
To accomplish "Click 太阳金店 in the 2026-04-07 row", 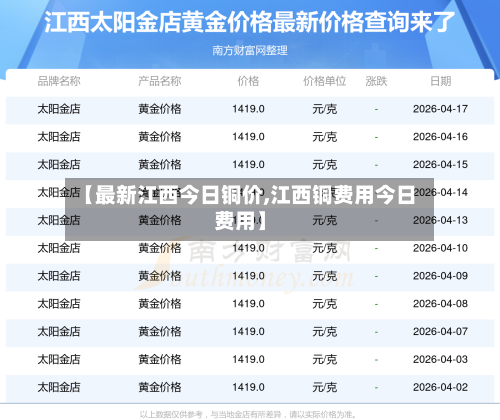I will coord(59,332).
